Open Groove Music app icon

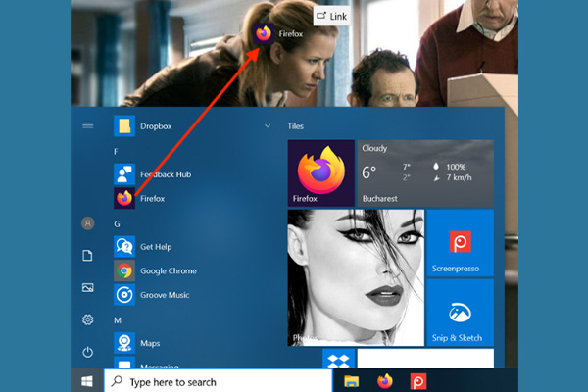(x=124, y=294)
